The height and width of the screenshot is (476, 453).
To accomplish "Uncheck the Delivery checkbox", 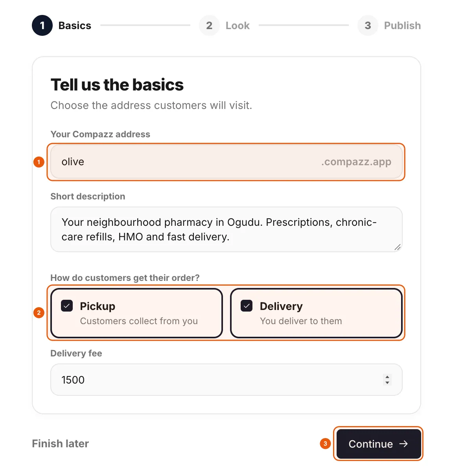I will click(x=247, y=306).
